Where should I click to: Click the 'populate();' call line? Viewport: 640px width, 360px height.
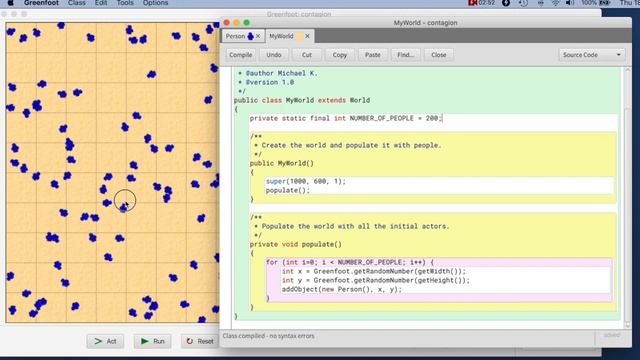click(x=288, y=190)
